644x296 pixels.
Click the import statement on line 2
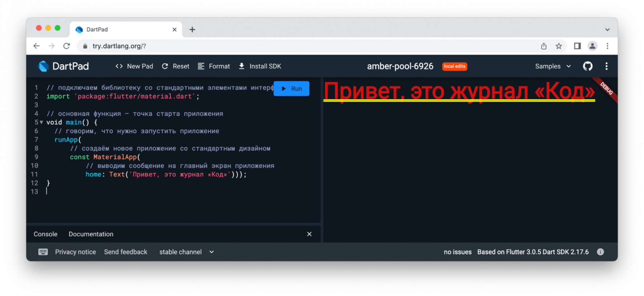point(123,96)
